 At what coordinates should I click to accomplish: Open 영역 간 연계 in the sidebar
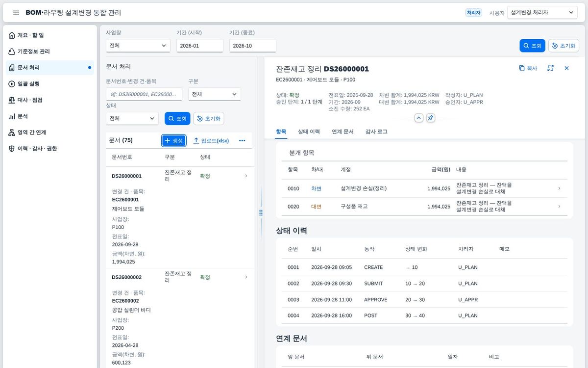point(49,132)
